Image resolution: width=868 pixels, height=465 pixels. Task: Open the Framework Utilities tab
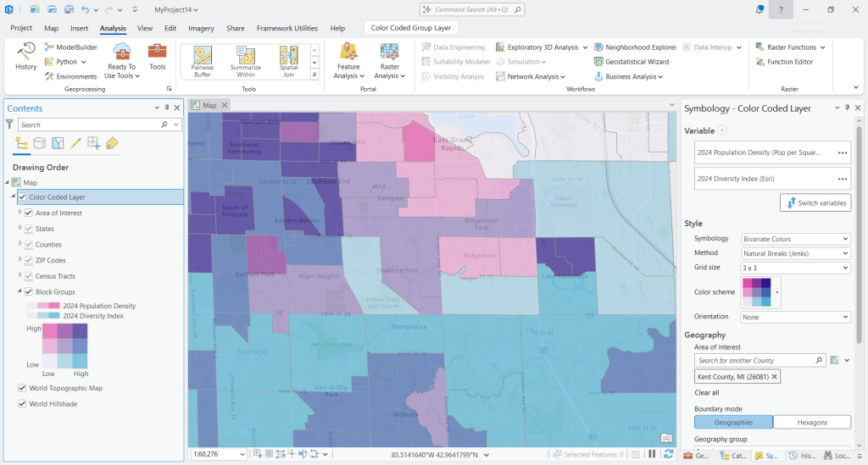point(287,28)
